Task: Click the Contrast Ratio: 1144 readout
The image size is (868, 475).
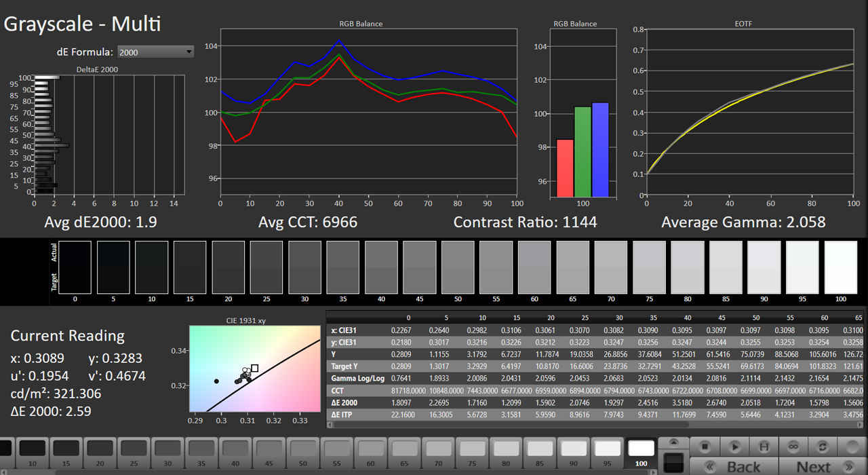Action: [x=525, y=222]
